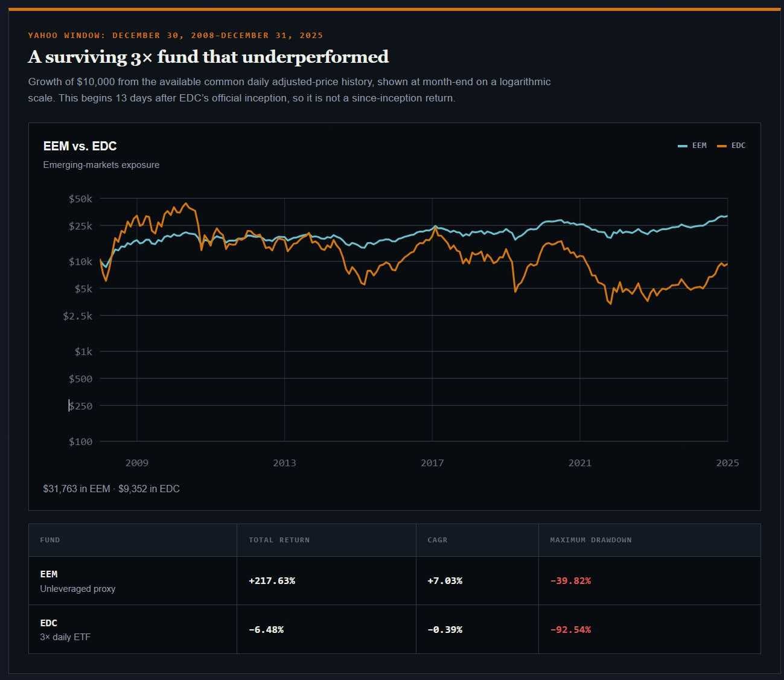784x680 pixels.
Task: Click the $1k y-axis label
Action: (x=83, y=351)
